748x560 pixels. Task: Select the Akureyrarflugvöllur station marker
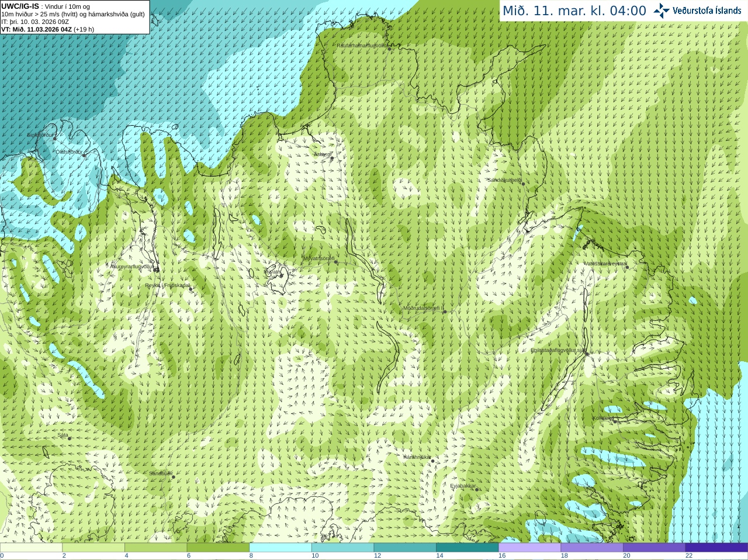(155, 269)
